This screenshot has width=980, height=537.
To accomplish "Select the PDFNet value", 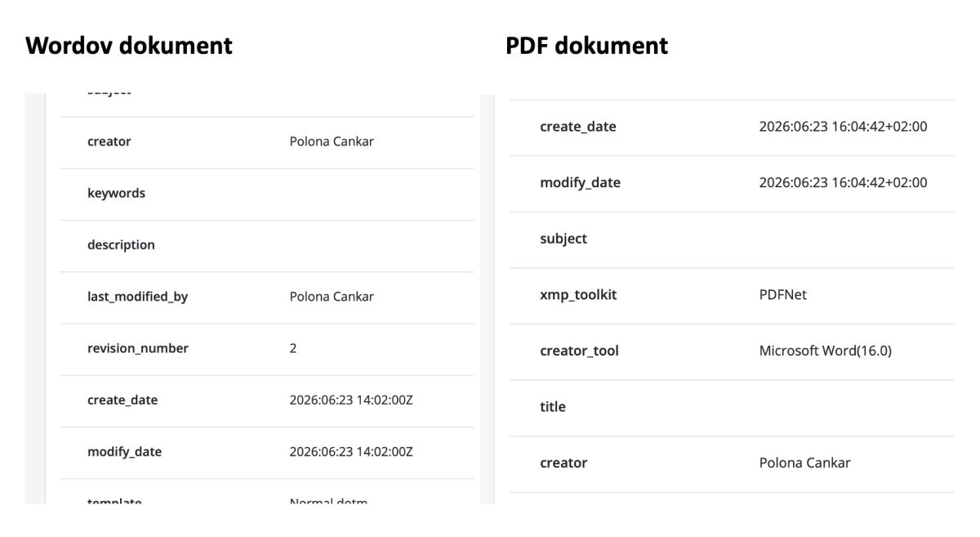I will pyautogui.click(x=782, y=295).
